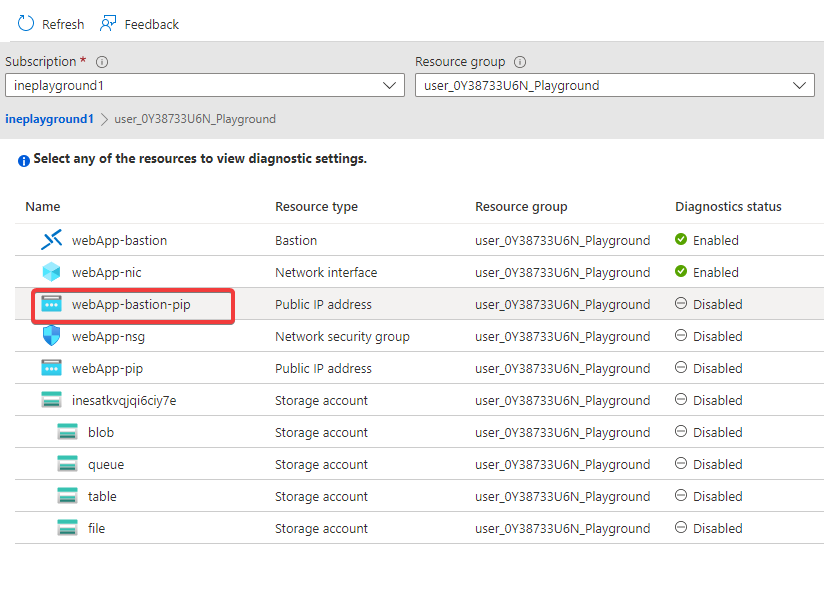This screenshot has width=824, height=606.
Task: Click the info icon beside Subscription label
Action: click(x=102, y=62)
